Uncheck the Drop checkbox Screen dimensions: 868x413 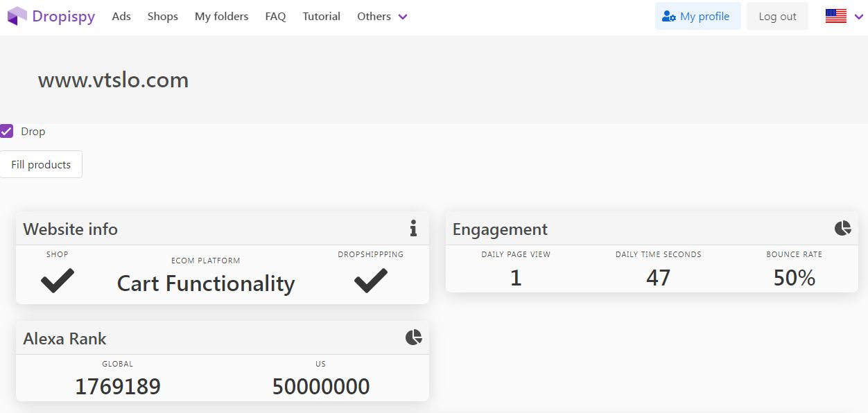7,131
